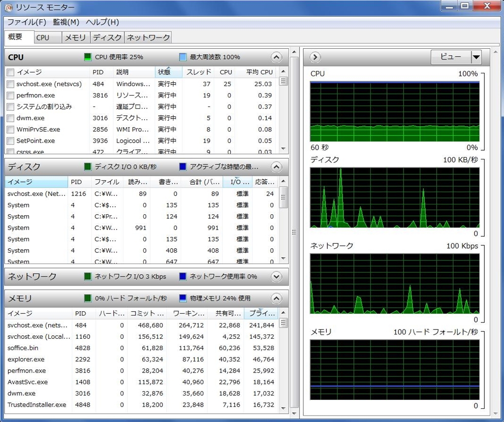504x422 pixels.
Task: Check the システムの割り込み checkbox
Action: [x=10, y=106]
